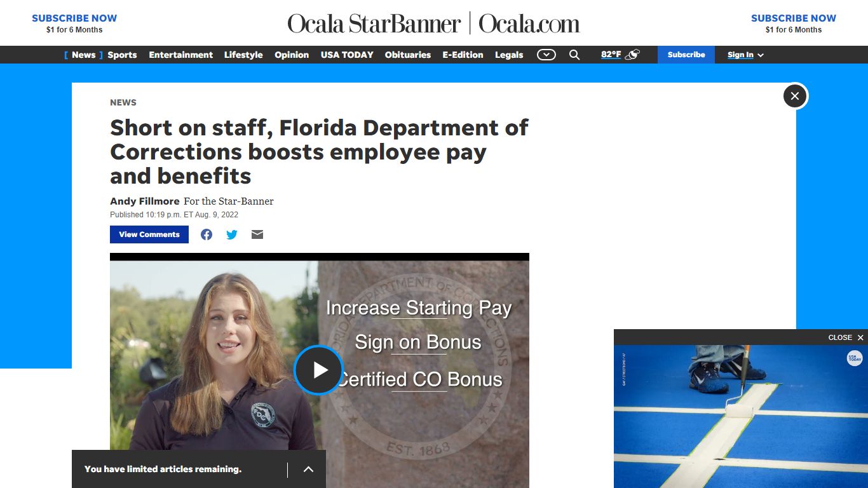The width and height of the screenshot is (868, 488).
Task: Share article on Facebook
Action: coord(207,234)
